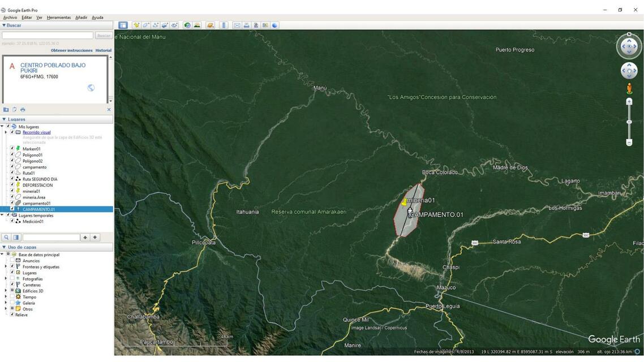Image resolution: width=644 pixels, height=362 pixels.
Task: Click the Buscar search button
Action: point(104,36)
